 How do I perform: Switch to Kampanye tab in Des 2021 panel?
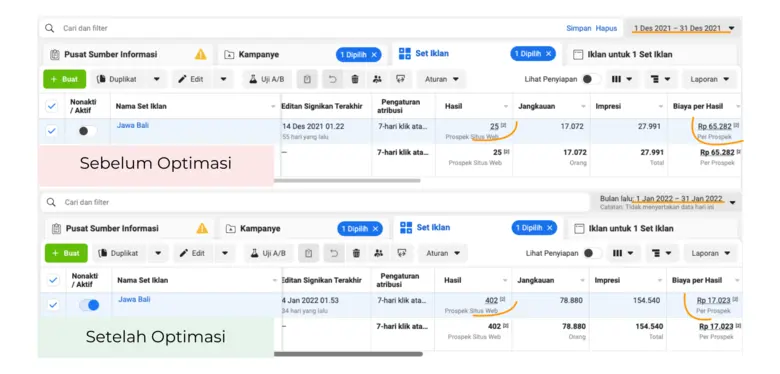coord(301,54)
